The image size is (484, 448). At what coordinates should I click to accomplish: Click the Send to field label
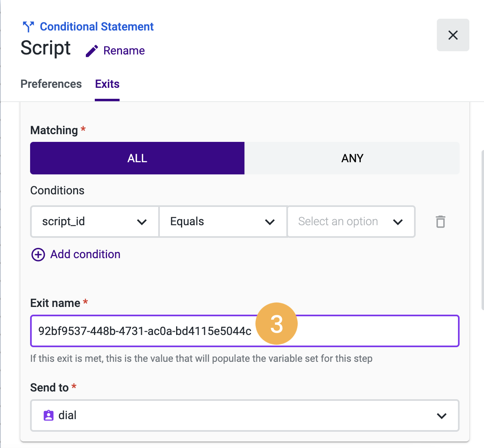tap(49, 387)
